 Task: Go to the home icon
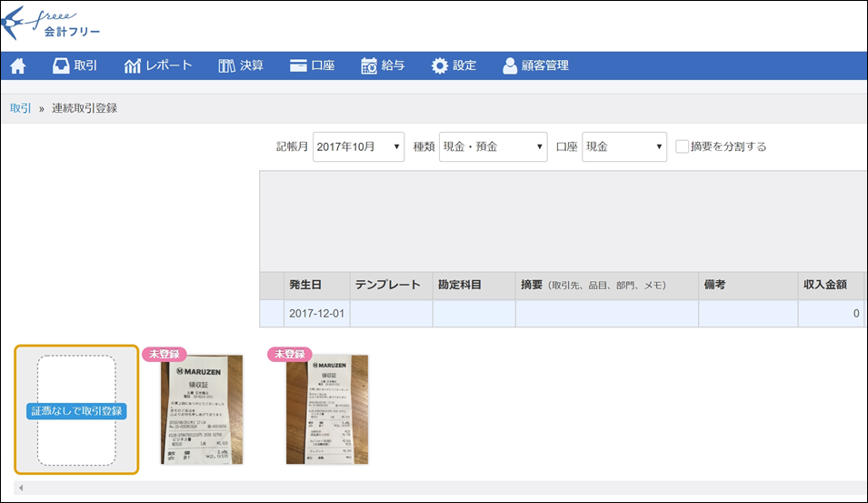[17, 65]
